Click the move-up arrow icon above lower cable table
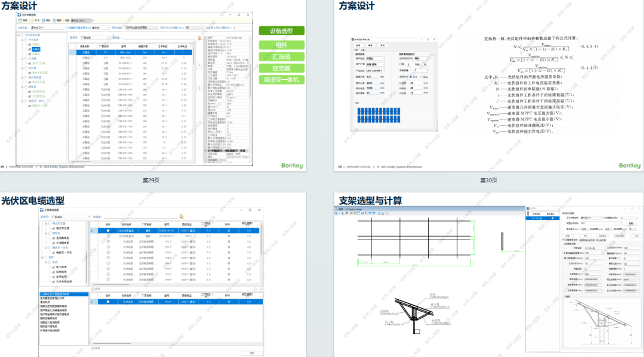Image resolution: width=644 pixels, height=357 pixels. [x=255, y=289]
